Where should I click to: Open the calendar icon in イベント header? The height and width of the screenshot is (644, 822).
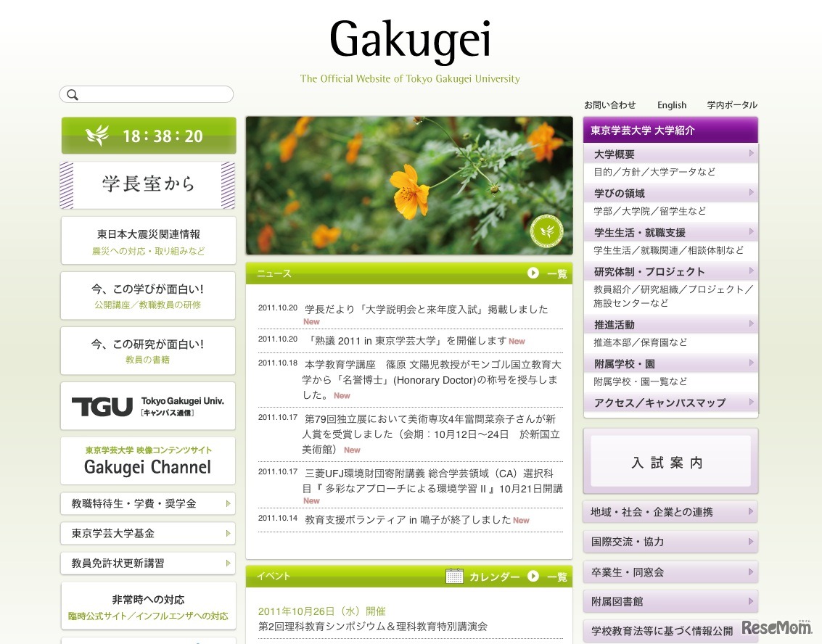[x=454, y=576]
